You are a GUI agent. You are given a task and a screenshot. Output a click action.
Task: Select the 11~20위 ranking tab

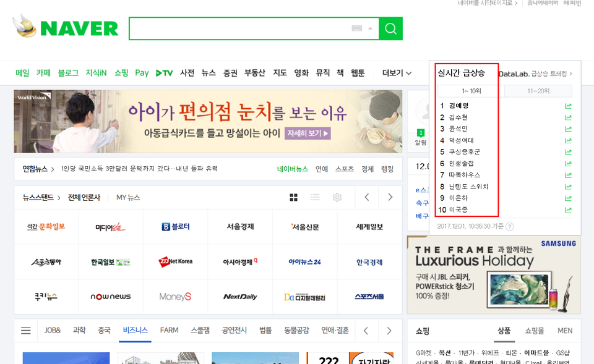pos(538,91)
